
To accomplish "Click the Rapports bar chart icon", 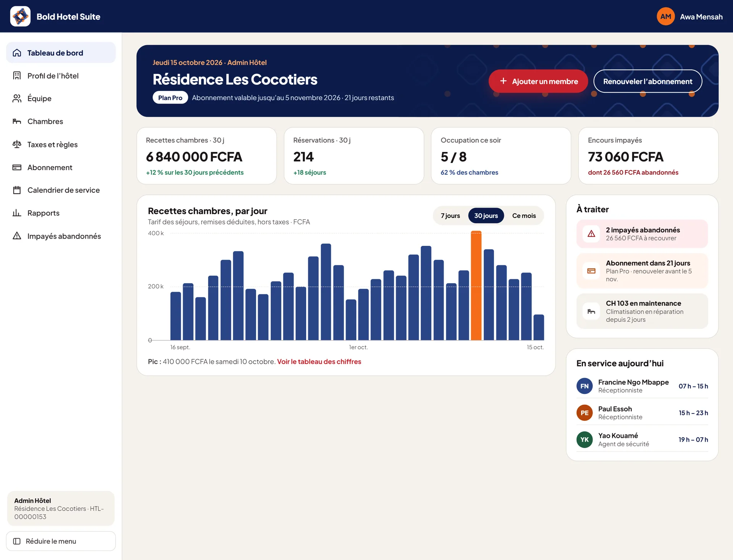I will click(x=17, y=213).
